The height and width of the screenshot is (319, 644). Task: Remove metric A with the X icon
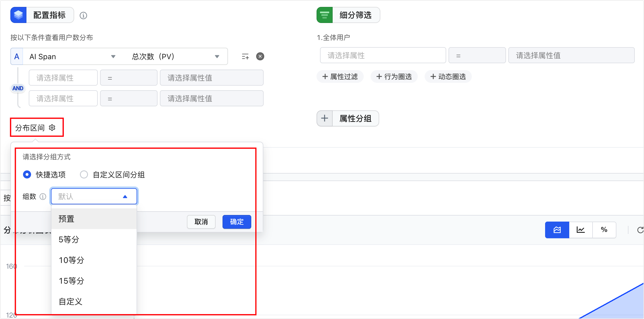260,56
